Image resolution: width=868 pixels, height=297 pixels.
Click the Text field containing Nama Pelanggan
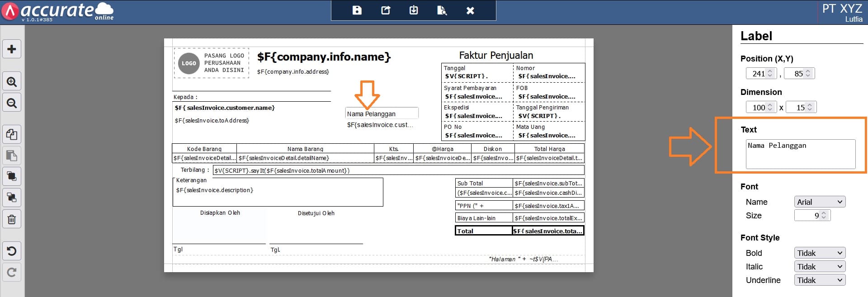click(x=800, y=154)
